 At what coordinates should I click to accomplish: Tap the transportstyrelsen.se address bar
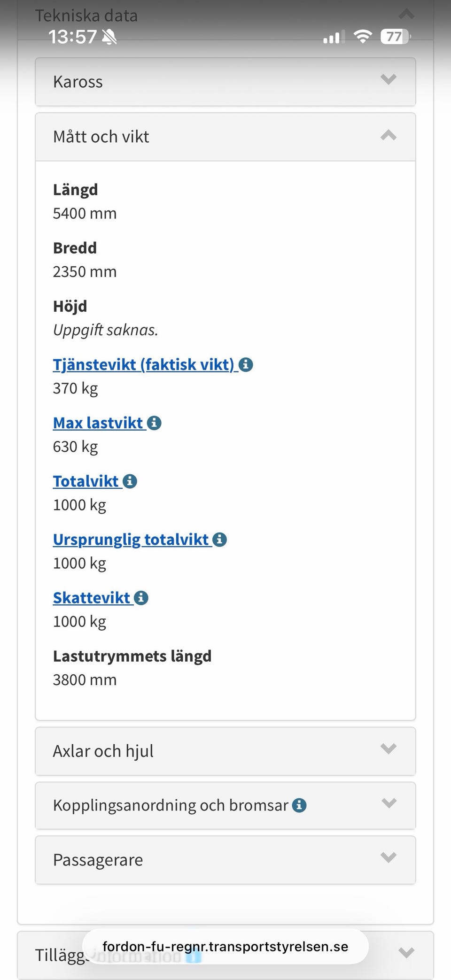225,947
